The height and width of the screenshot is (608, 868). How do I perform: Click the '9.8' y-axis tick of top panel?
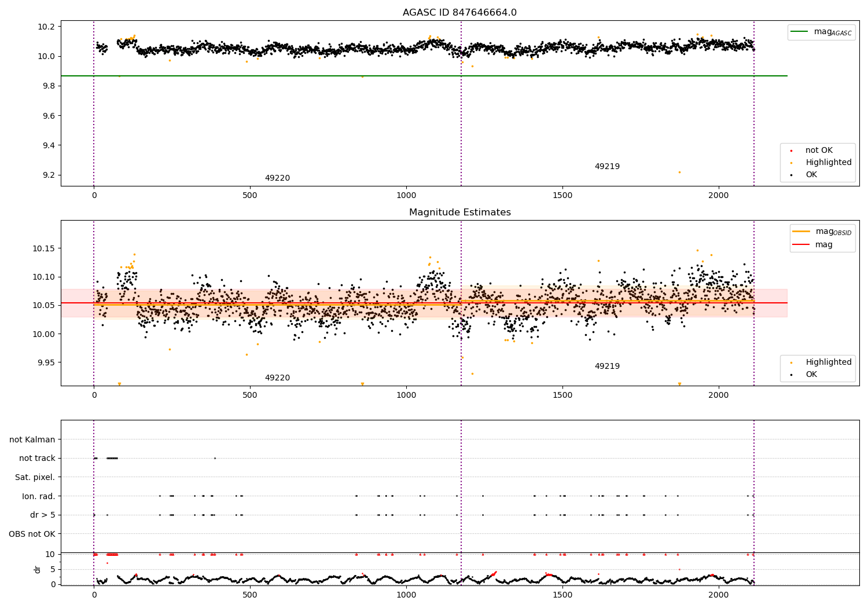(x=49, y=86)
